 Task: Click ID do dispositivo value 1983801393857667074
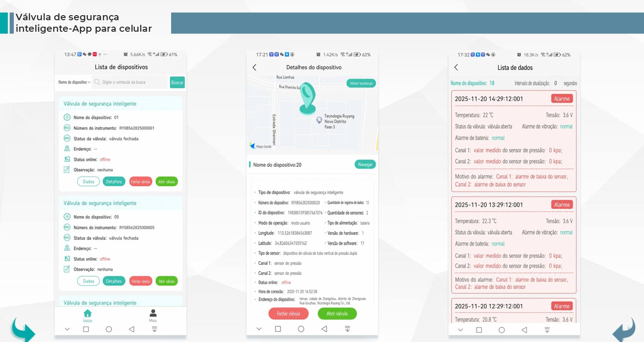305,213
